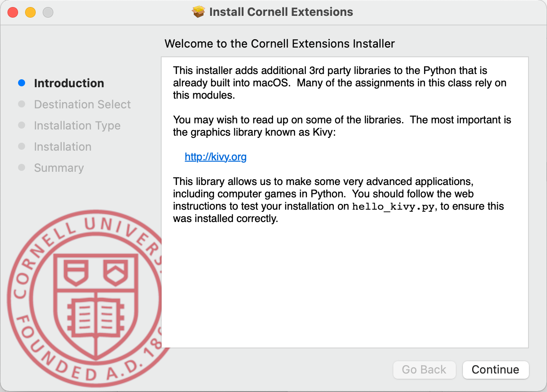Select the Summary step label
Image resolution: width=547 pixels, height=392 pixels.
click(x=59, y=168)
